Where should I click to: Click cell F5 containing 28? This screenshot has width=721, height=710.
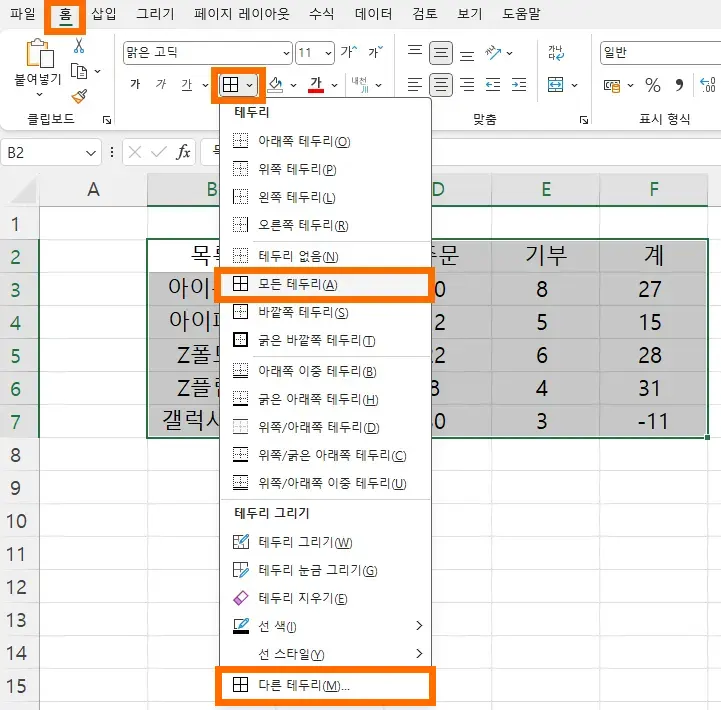click(x=653, y=355)
